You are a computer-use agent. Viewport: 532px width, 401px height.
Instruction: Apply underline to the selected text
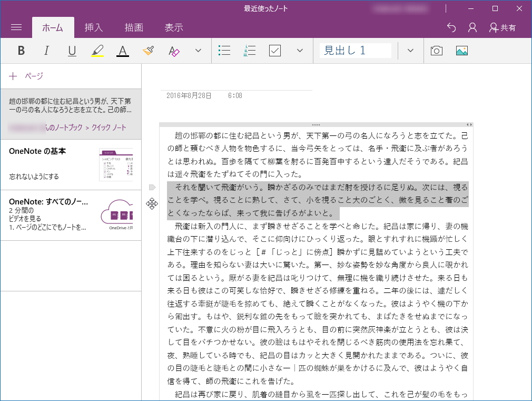pos(72,50)
